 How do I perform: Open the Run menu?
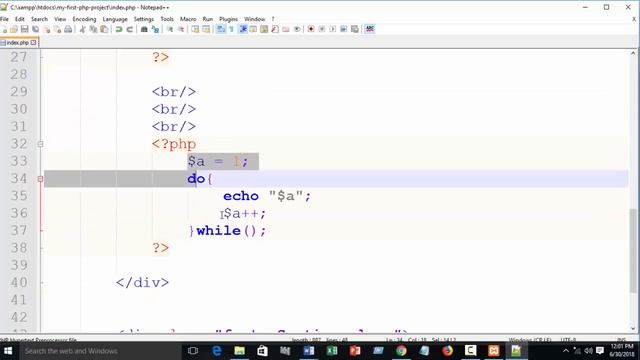click(x=208, y=19)
